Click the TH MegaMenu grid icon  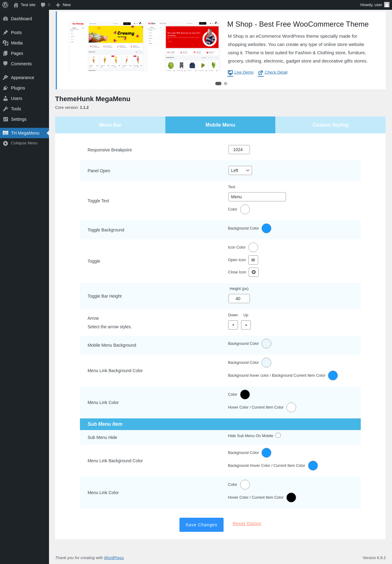[6, 133]
